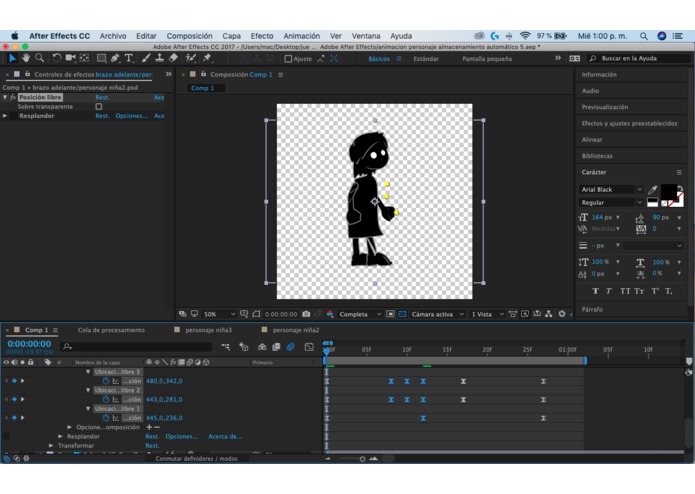The image size is (695, 494).
Task: Select the Puppet Pin tool
Action: (207, 59)
